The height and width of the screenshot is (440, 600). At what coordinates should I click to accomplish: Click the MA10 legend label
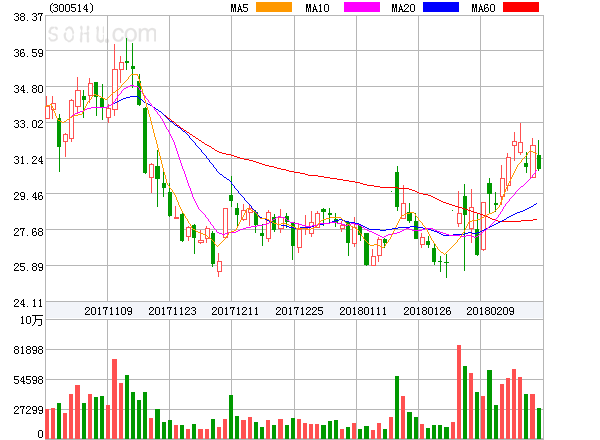tap(317, 8)
